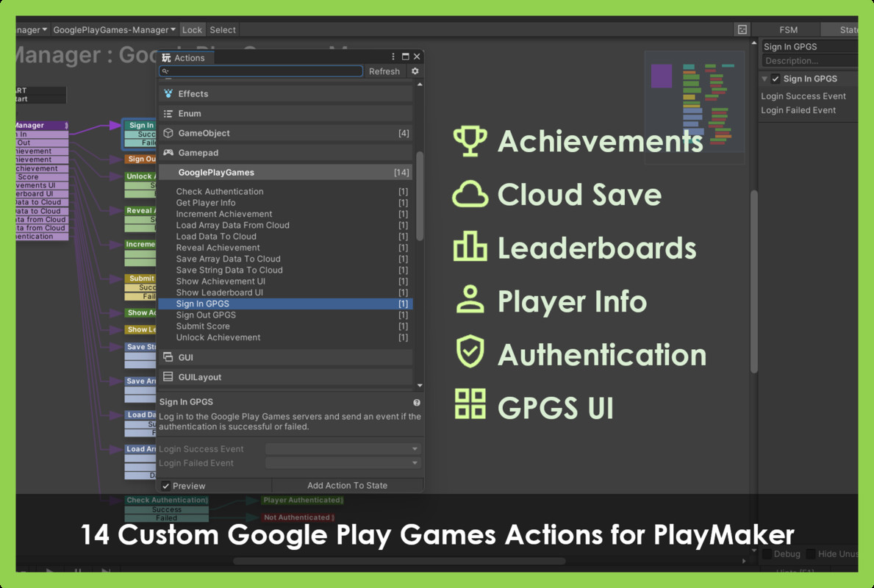Switch to the FSM tab
This screenshot has height=588, width=874.
[788, 29]
